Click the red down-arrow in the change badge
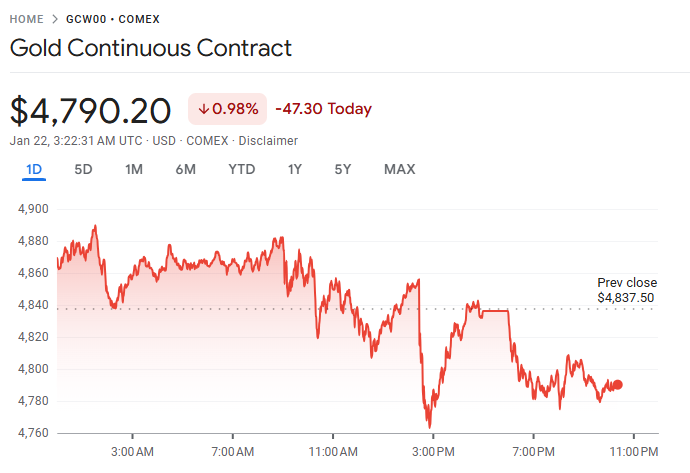The height and width of the screenshot is (473, 690). coord(204,109)
